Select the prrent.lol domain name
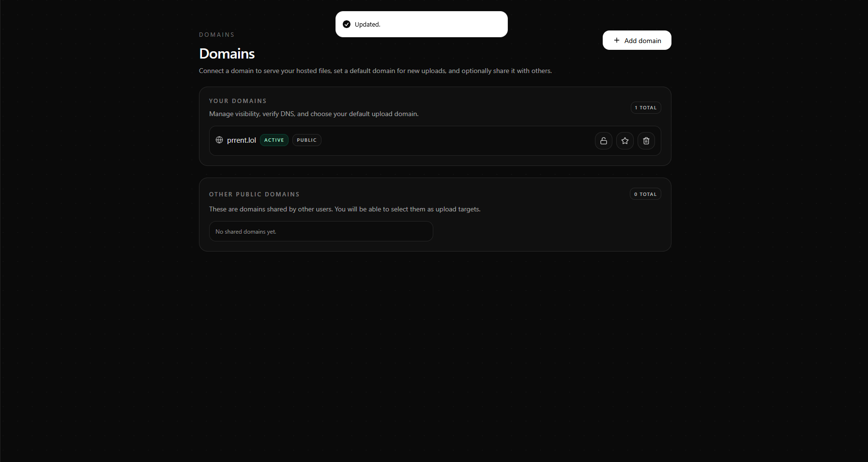 click(x=241, y=140)
